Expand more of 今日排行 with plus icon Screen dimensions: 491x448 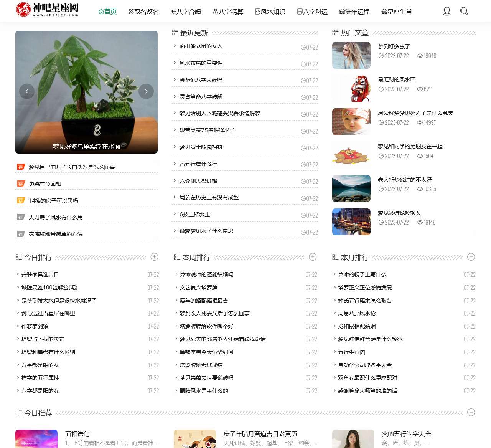tap(155, 257)
